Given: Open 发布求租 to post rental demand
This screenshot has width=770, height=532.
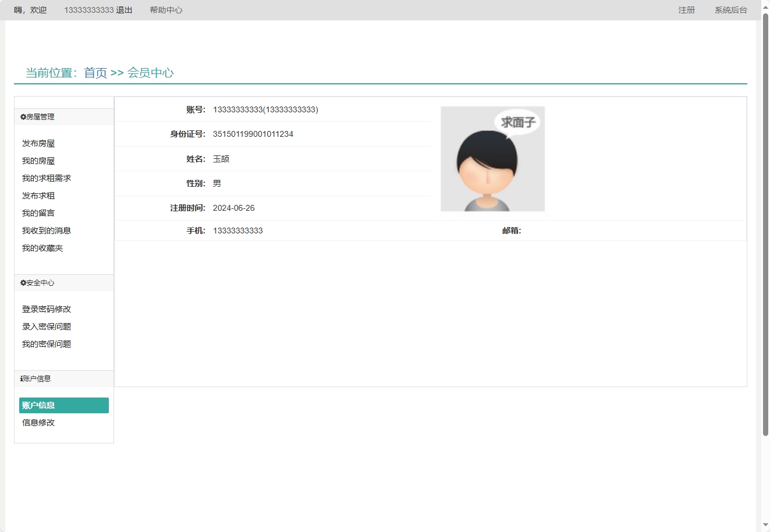Looking at the screenshot, I should point(38,196).
